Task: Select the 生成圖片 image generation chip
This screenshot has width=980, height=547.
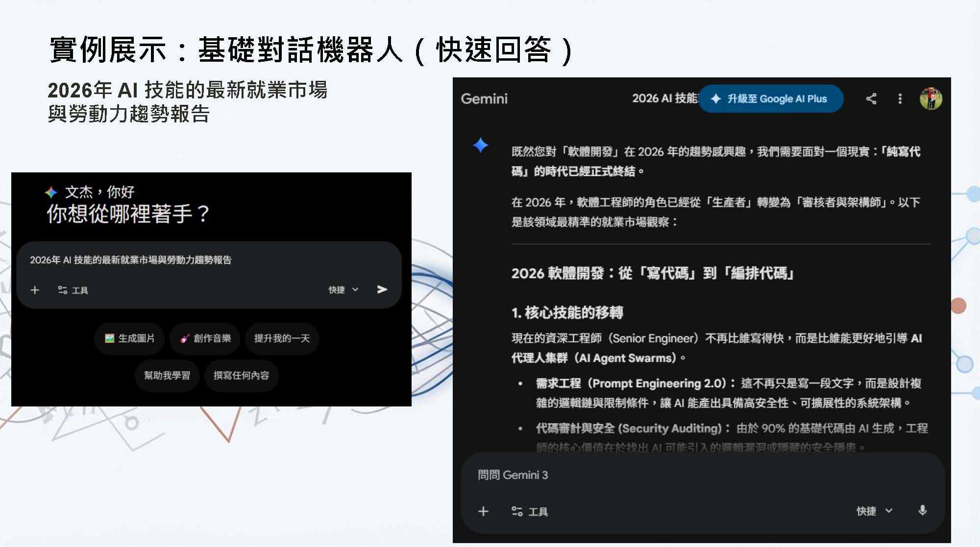Action: tap(129, 338)
